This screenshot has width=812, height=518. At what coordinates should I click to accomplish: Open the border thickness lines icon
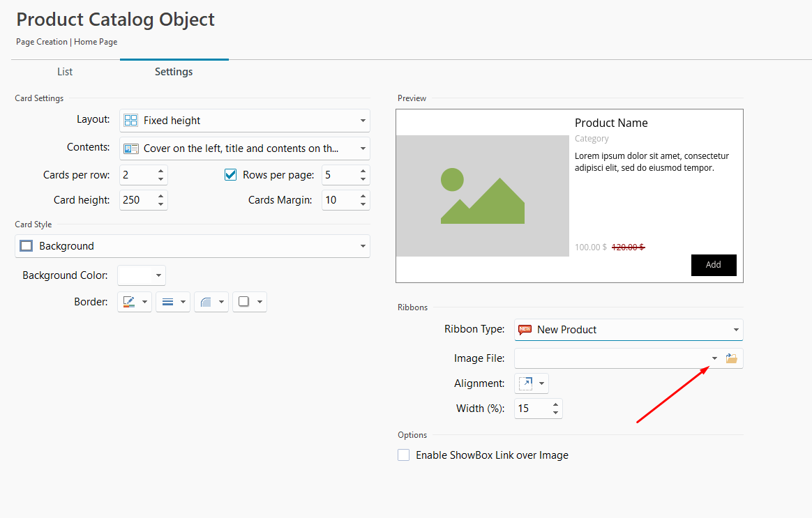coord(167,302)
